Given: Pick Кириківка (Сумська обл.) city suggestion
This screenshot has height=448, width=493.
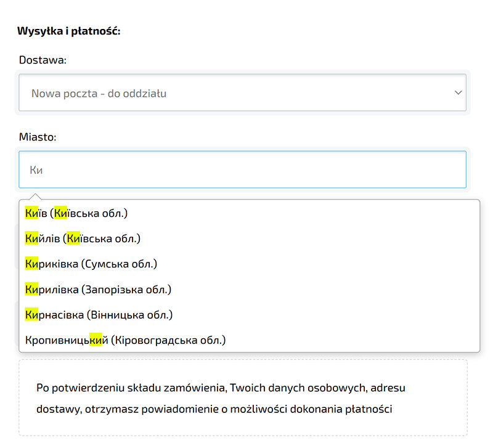Looking at the screenshot, I should [x=91, y=264].
